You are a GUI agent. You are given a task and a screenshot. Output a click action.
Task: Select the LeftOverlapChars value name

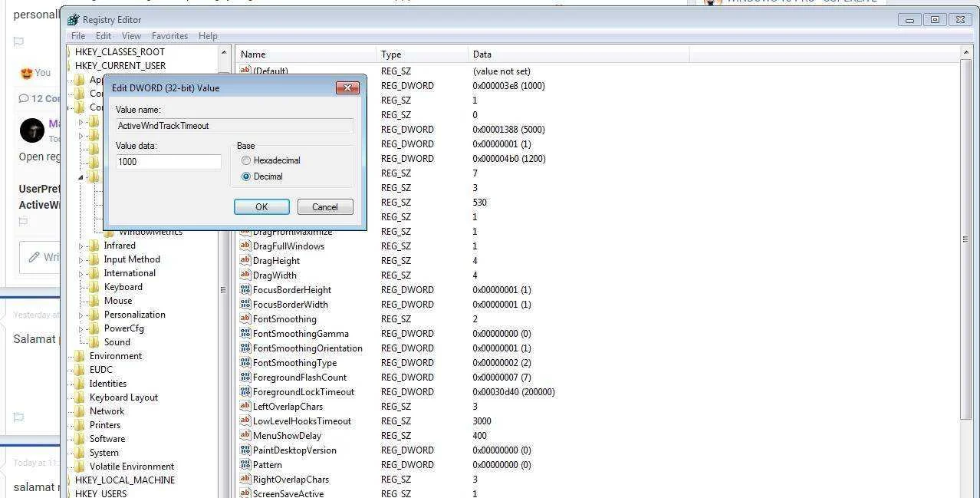point(288,407)
